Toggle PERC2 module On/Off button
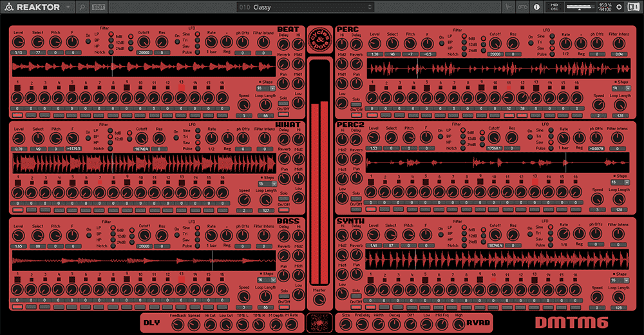The height and width of the screenshot is (335, 644). coord(356,209)
